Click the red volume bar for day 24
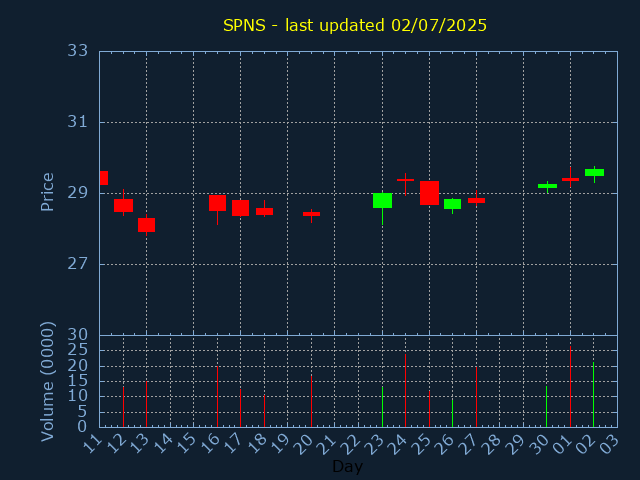The image size is (640, 480). coord(405,391)
